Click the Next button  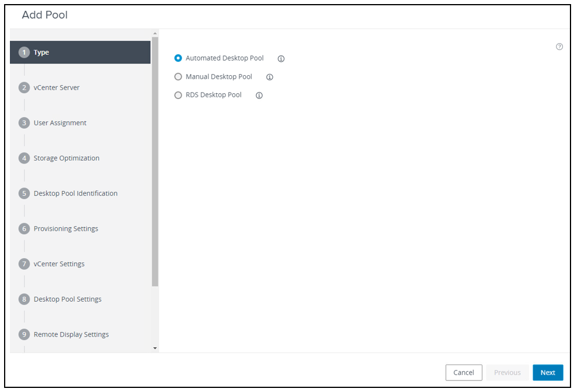pyautogui.click(x=547, y=372)
